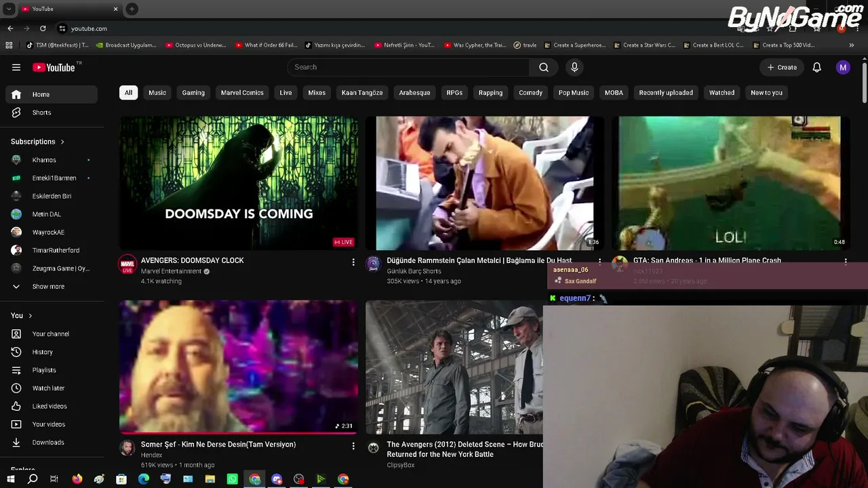Play the GTA San Andreas thumbnail
The height and width of the screenshot is (488, 868).
pyautogui.click(x=730, y=183)
